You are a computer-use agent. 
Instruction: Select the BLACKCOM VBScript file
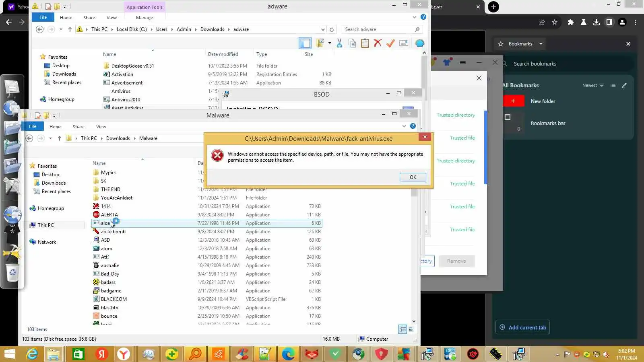[x=114, y=299]
